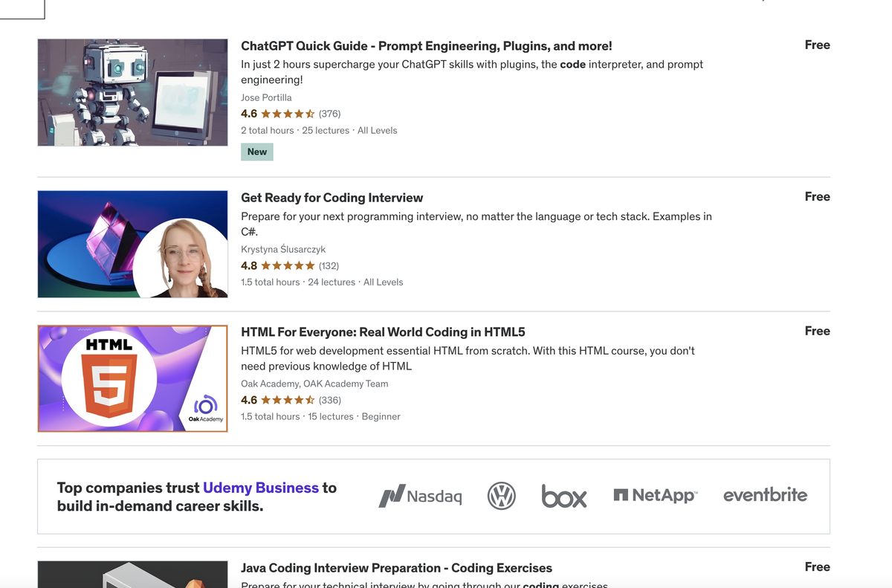This screenshot has width=892, height=588.
Task: Open the ChatGPT Quick Guide course
Action: point(425,45)
